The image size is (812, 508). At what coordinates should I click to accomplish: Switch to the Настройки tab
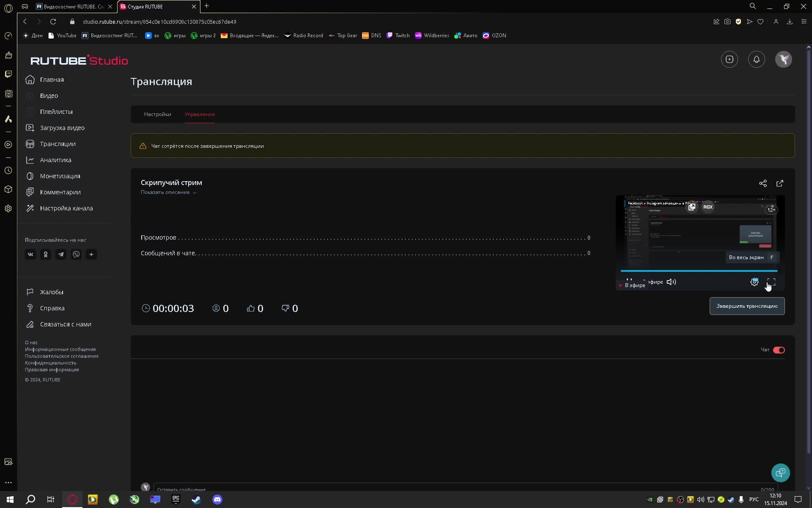[157, 114]
